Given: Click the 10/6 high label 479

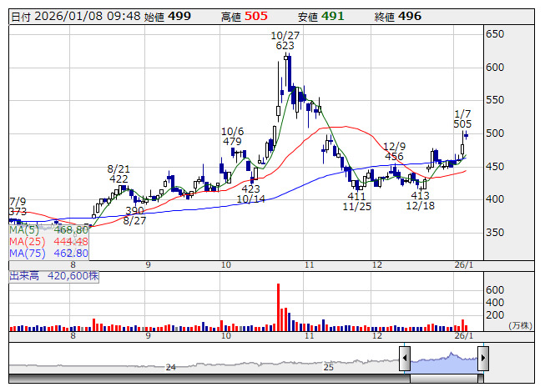Looking at the screenshot, I should click(232, 142).
